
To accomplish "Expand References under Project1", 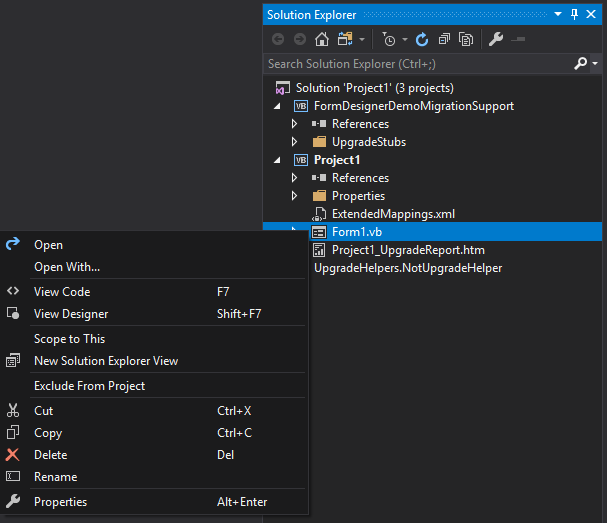I will tap(294, 178).
